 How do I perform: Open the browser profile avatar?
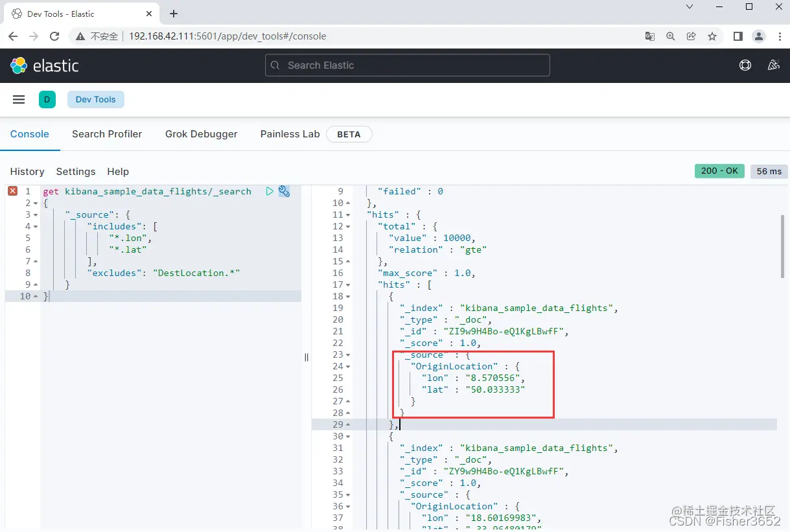758,36
